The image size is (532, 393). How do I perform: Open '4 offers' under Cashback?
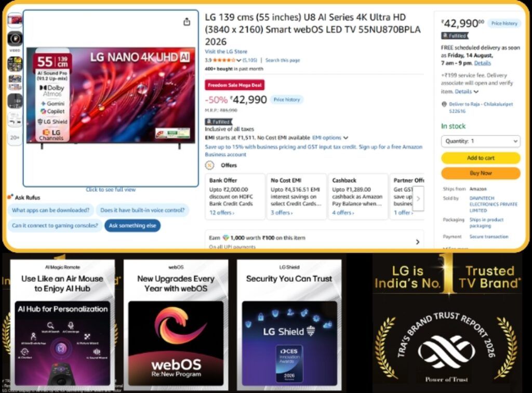pyautogui.click(x=343, y=213)
